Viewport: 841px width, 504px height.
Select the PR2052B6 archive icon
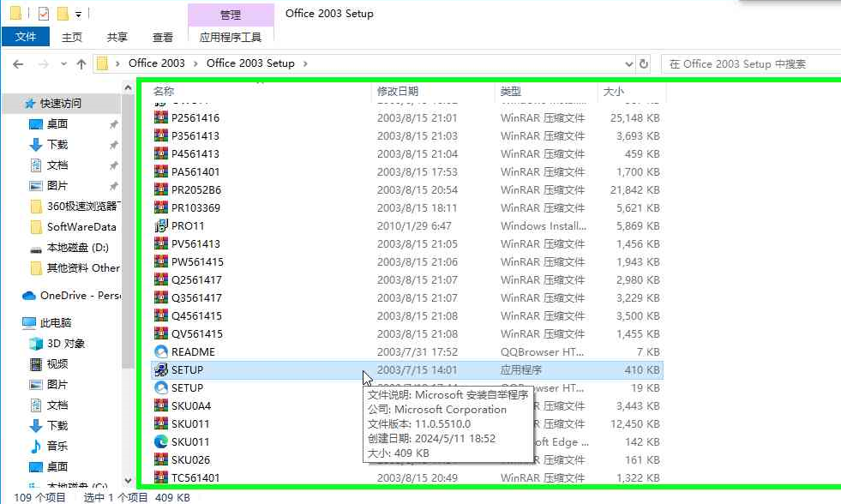click(161, 189)
